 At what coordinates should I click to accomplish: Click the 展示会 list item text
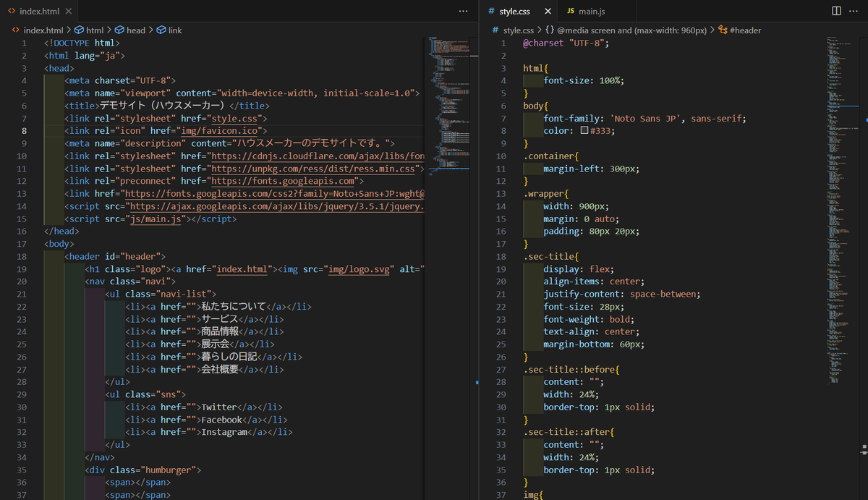216,344
